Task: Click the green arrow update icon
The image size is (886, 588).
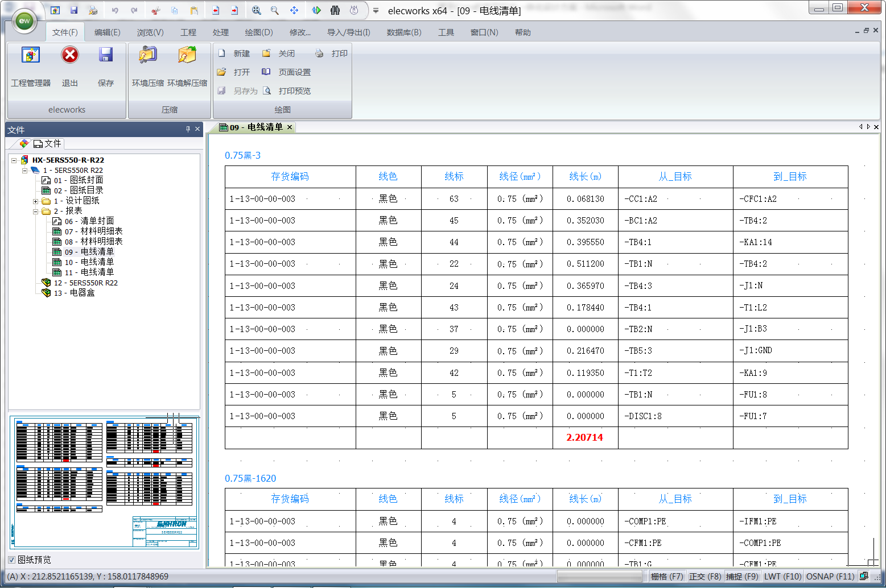Action: coord(316,10)
